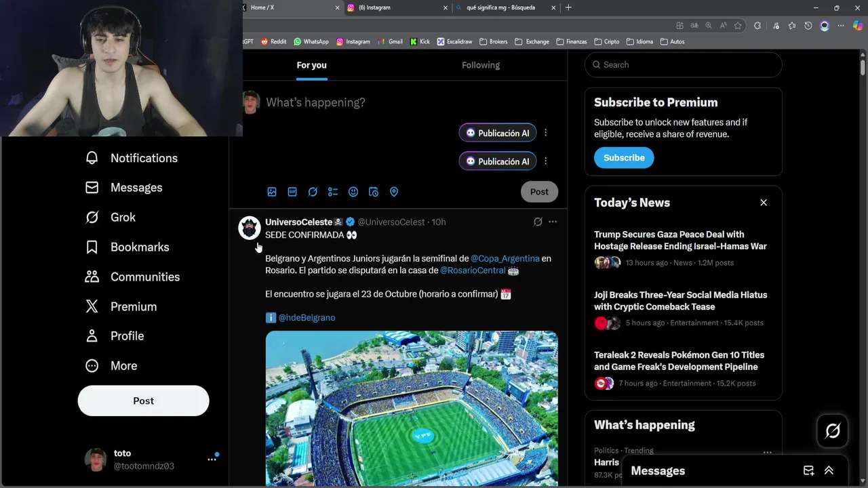The height and width of the screenshot is (488, 868).
Task: Open the stadium photo in the post
Action: point(412,409)
